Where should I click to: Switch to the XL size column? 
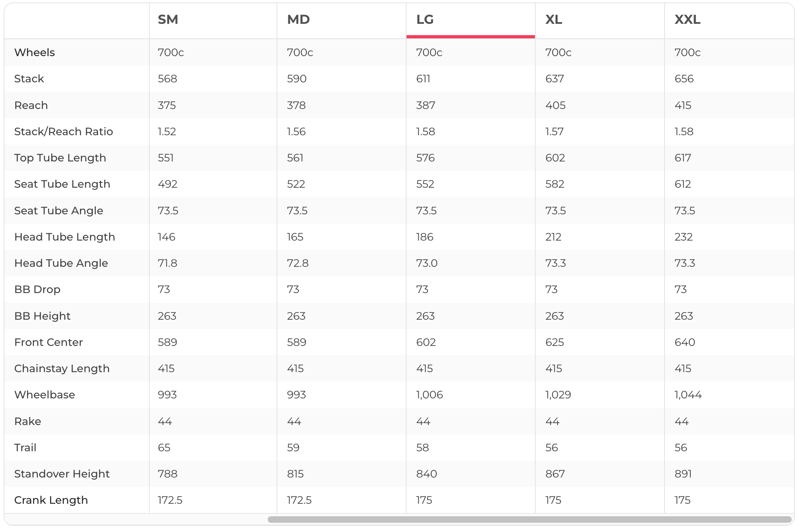(554, 19)
